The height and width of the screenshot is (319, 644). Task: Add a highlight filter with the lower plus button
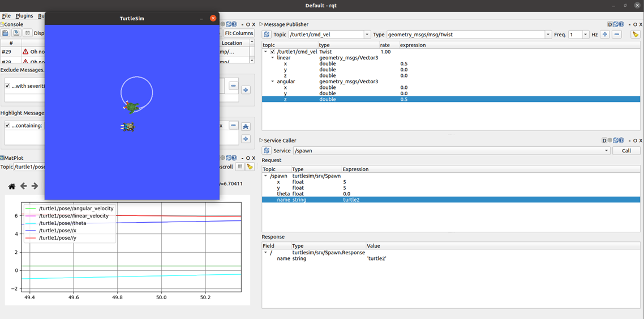tap(246, 139)
